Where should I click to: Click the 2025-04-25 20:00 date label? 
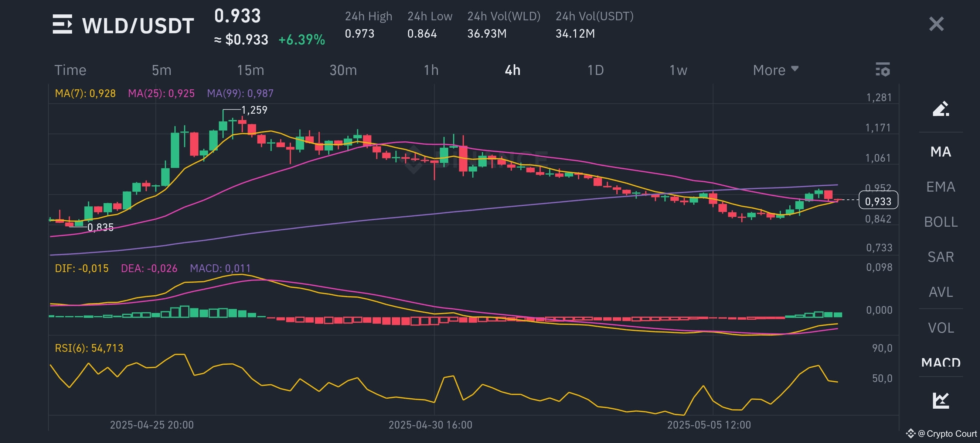point(152,425)
